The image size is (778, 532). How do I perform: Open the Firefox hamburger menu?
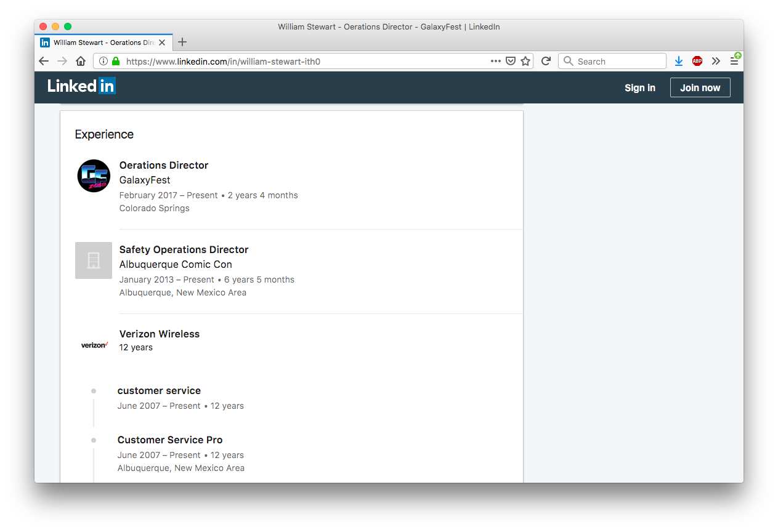(x=734, y=61)
